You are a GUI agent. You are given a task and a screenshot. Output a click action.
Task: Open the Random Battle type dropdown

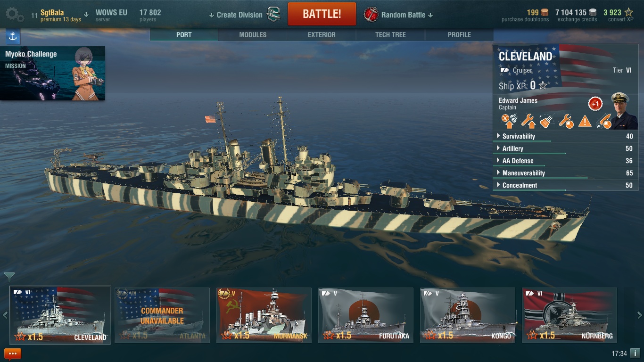tap(398, 15)
